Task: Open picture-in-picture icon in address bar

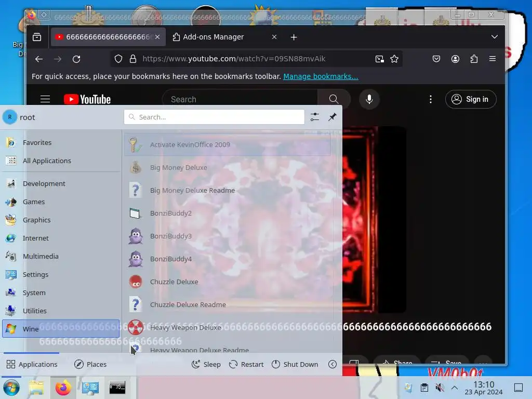Action: tap(380, 59)
